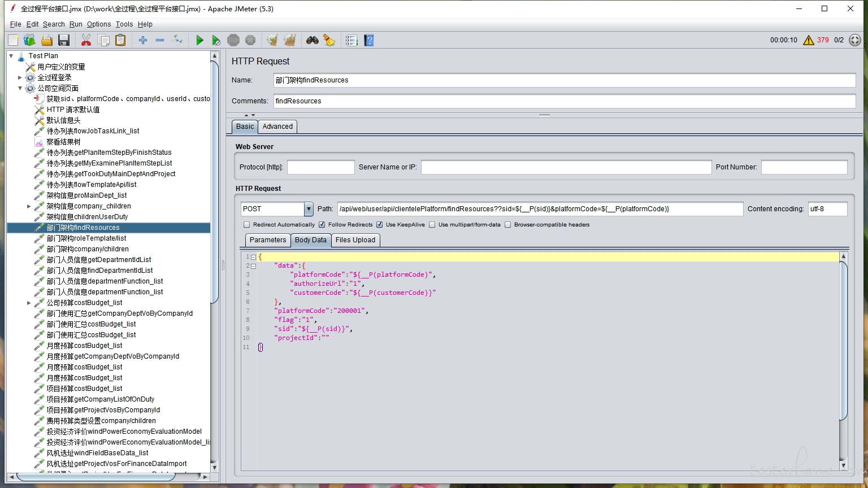Screen dimensions: 868x488
Task: Expand all nodes with plus icon
Action: (143, 40)
